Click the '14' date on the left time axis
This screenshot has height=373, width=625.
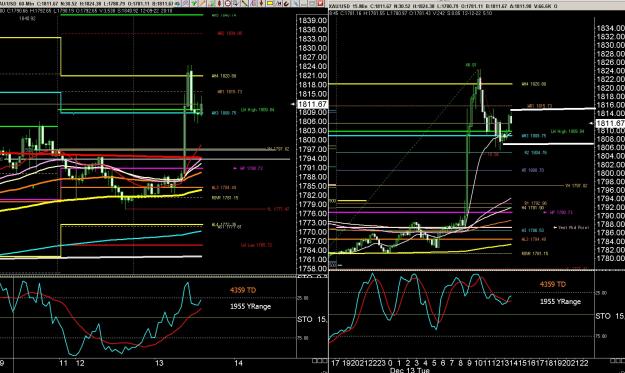click(x=238, y=363)
